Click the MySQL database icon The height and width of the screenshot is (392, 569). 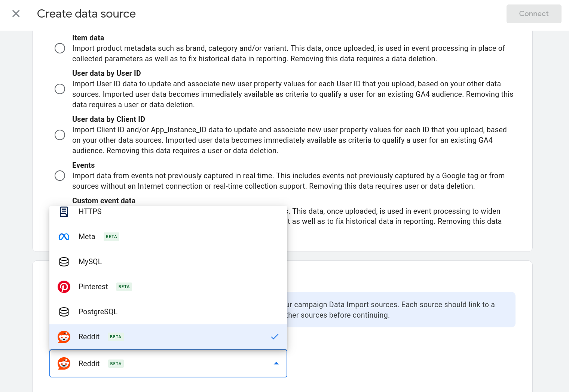coord(64,262)
